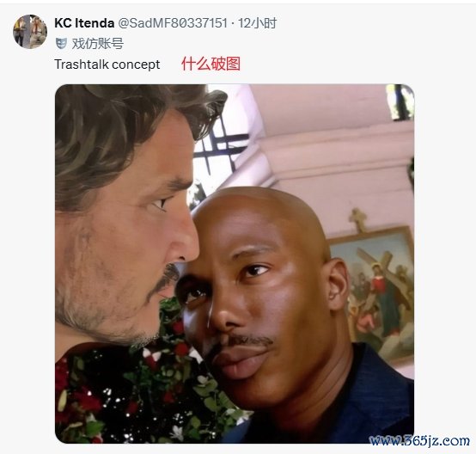The image size is (476, 454).
Task: Click the small cross above the painting frame
Action: point(357,220)
